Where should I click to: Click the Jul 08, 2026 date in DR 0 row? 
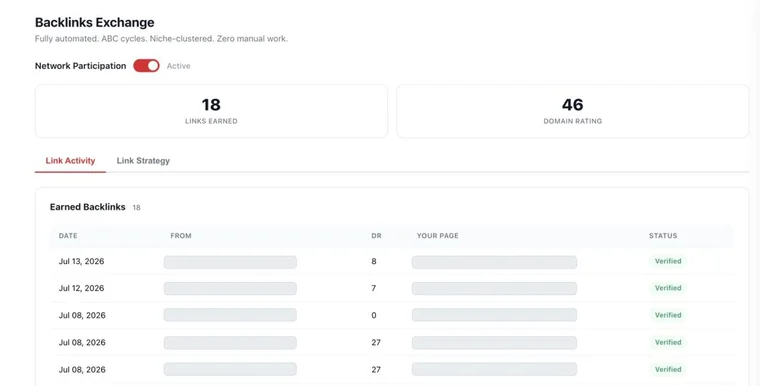click(x=82, y=315)
